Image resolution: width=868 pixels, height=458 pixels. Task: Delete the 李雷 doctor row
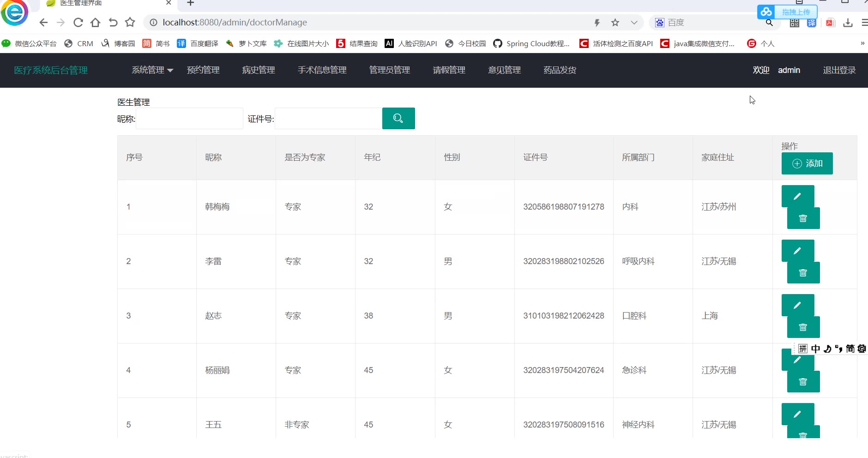pyautogui.click(x=803, y=273)
